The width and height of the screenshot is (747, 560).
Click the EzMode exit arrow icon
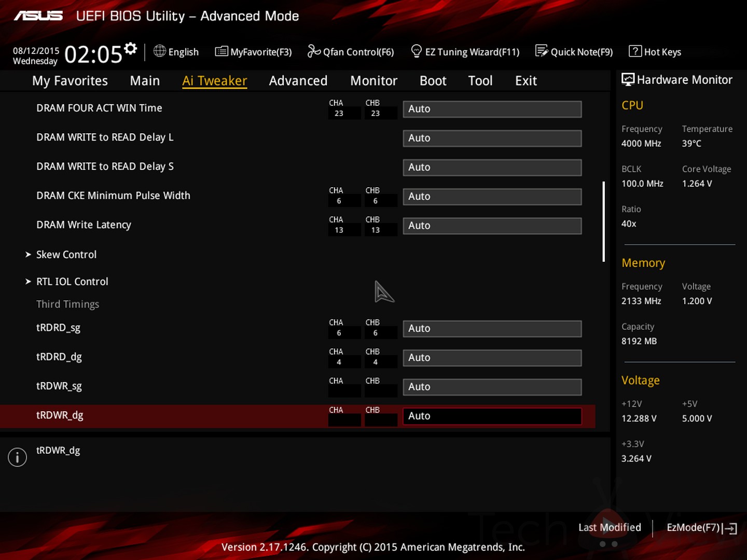pos(729,528)
